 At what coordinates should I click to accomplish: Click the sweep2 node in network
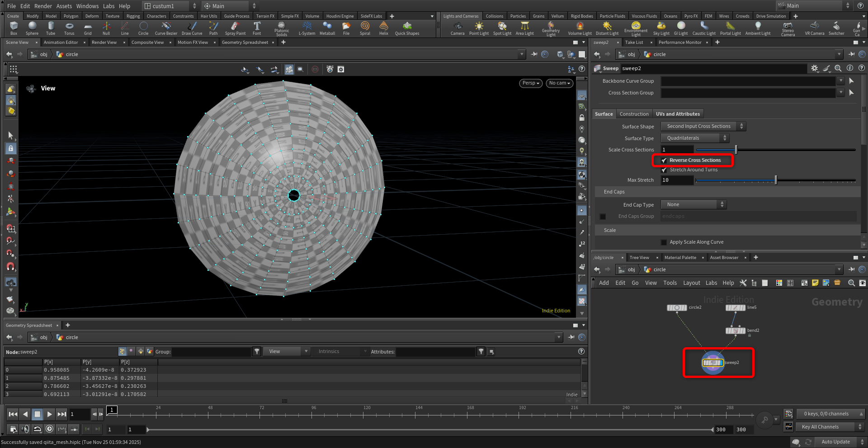click(713, 363)
